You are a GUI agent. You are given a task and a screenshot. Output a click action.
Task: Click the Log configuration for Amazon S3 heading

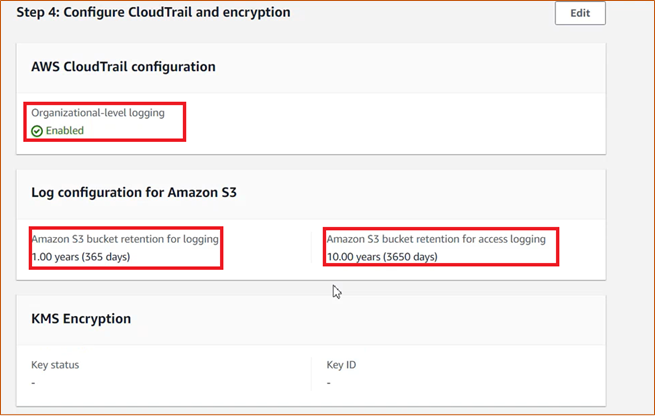(x=134, y=193)
